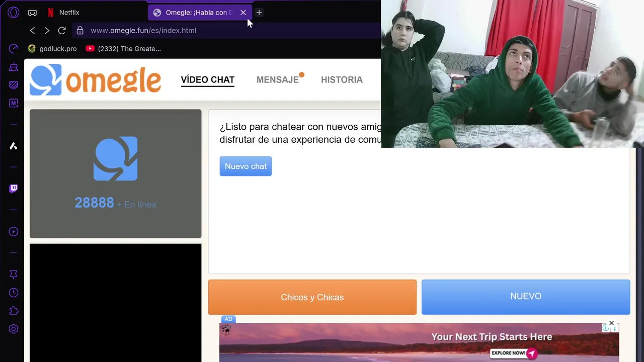Go back using the browser back arrow
The height and width of the screenshot is (362, 644).
pyautogui.click(x=32, y=31)
